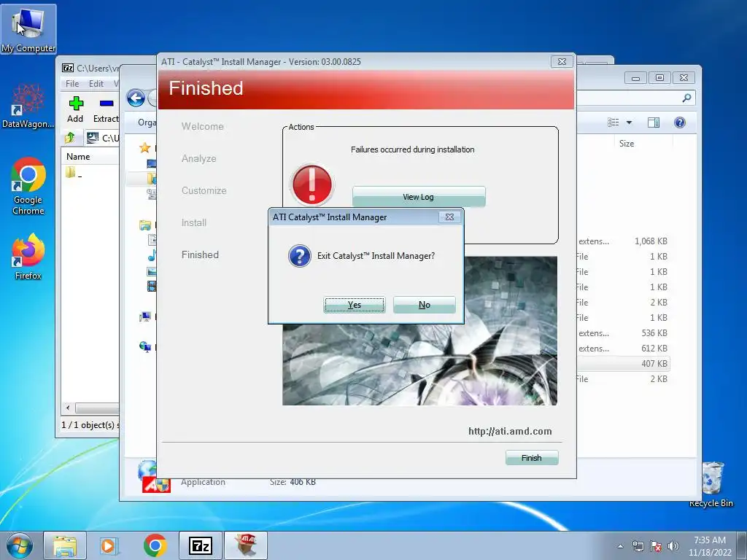Select the folder item in 7-Zip list

tap(74, 174)
